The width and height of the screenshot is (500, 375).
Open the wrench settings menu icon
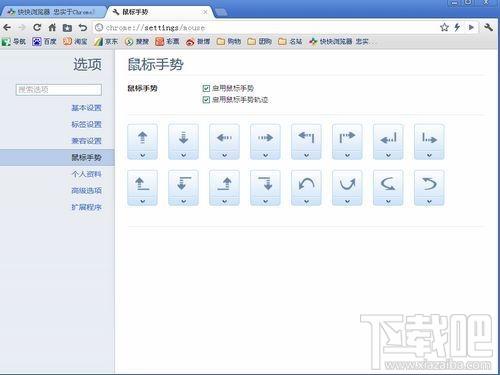pyautogui.click(x=489, y=27)
